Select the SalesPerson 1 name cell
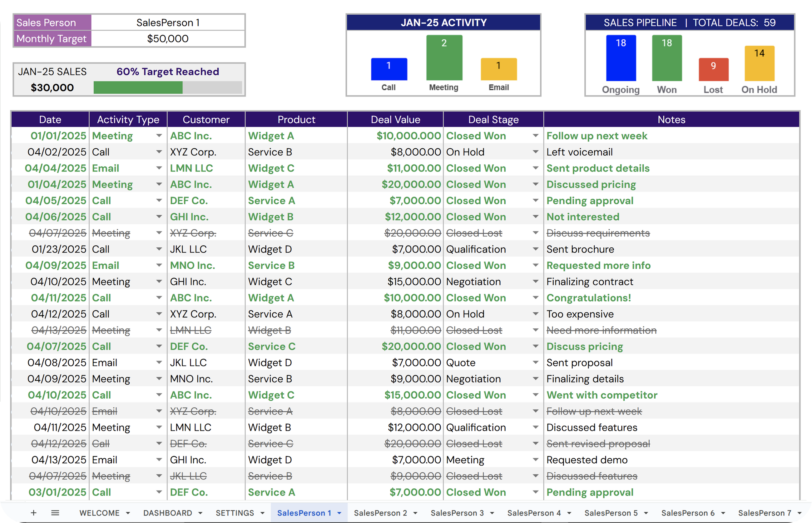Viewport: 812px width, 523px height. click(x=168, y=22)
